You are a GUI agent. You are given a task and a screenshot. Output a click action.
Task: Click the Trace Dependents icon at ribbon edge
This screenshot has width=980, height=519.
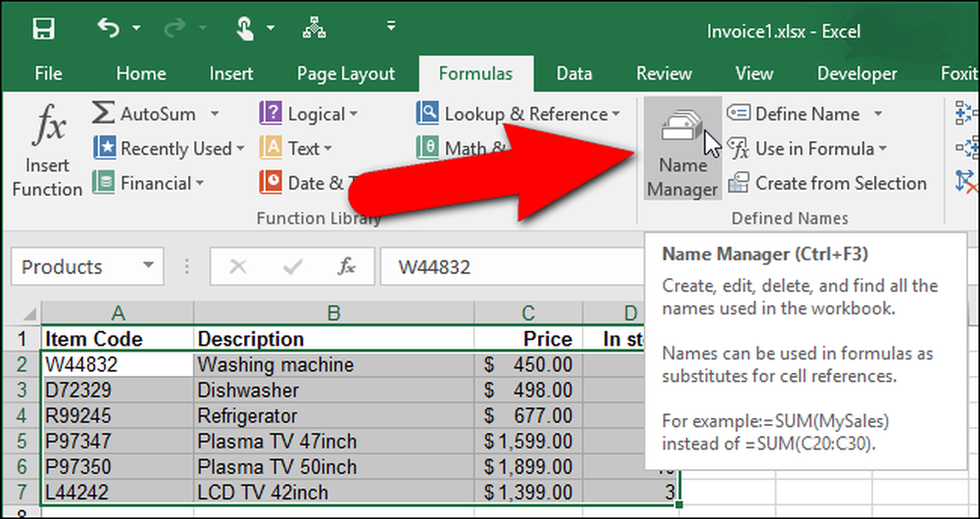pyautogui.click(x=967, y=149)
